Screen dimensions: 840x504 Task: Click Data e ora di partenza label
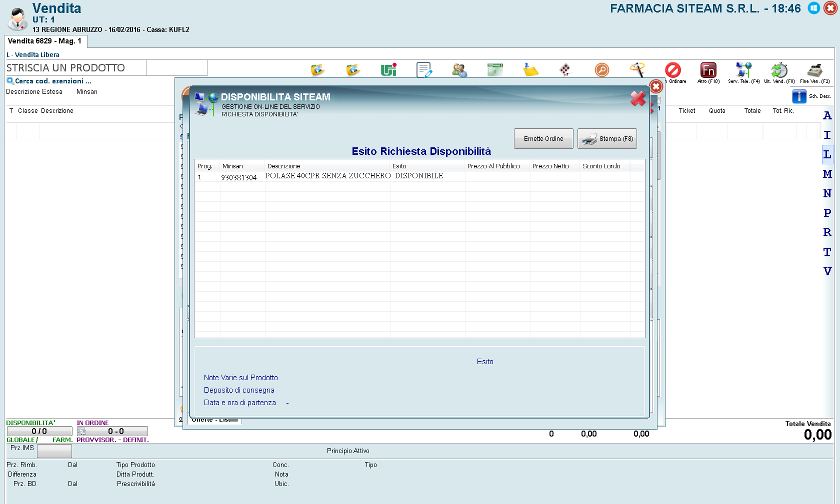tap(240, 403)
